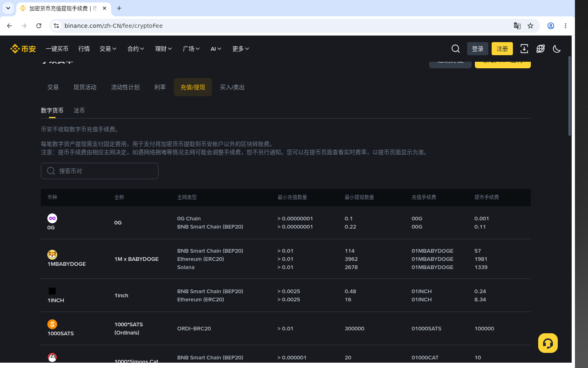Click the Binance logo in header

pos(23,49)
